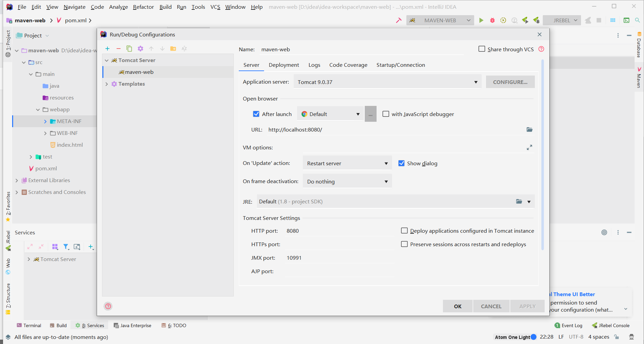The image size is (644, 344).
Task: Enable Deploy applications configured in Tomcat instance
Action: pyautogui.click(x=405, y=231)
